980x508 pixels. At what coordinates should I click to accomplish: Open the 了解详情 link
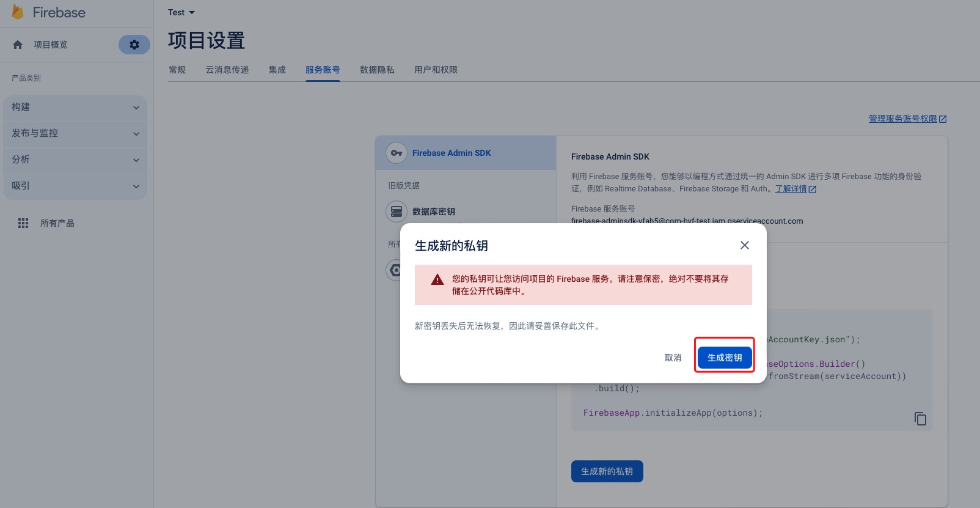[791, 189]
